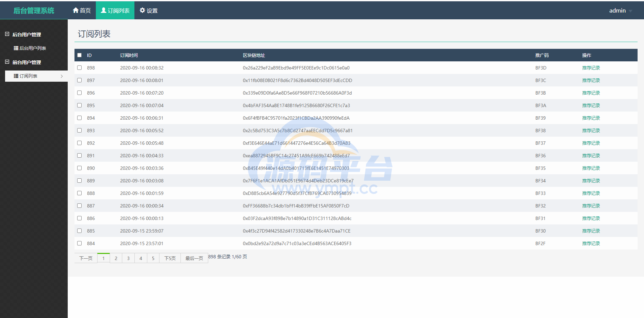Screen dimensions: 644x318
Task: Open 推荐记录 for code BF38
Action: tap(591, 131)
